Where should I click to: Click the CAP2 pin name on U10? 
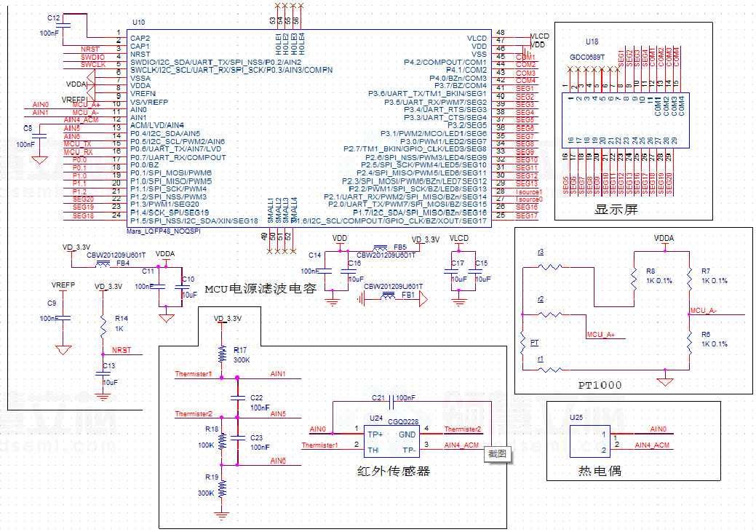140,38
